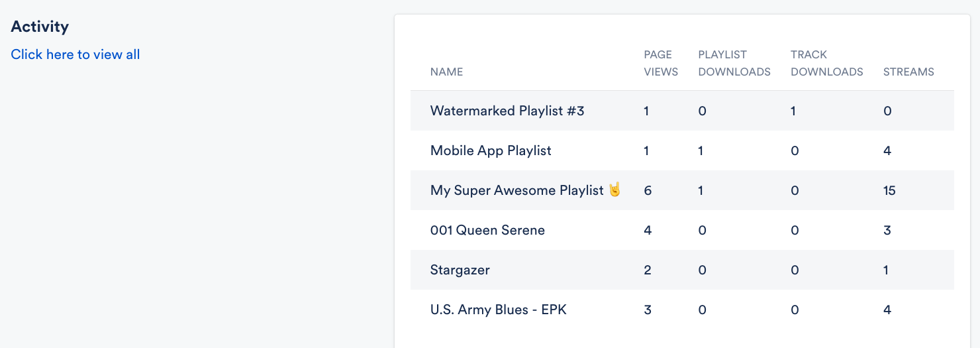Click the STREAMS column header
The height and width of the screenshot is (348, 980).
(908, 72)
